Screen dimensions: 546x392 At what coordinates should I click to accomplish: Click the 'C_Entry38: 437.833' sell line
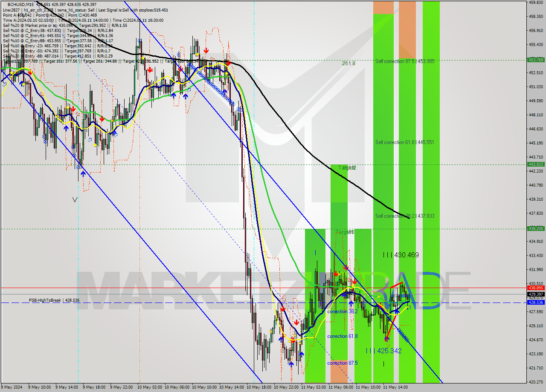(x=58, y=30)
